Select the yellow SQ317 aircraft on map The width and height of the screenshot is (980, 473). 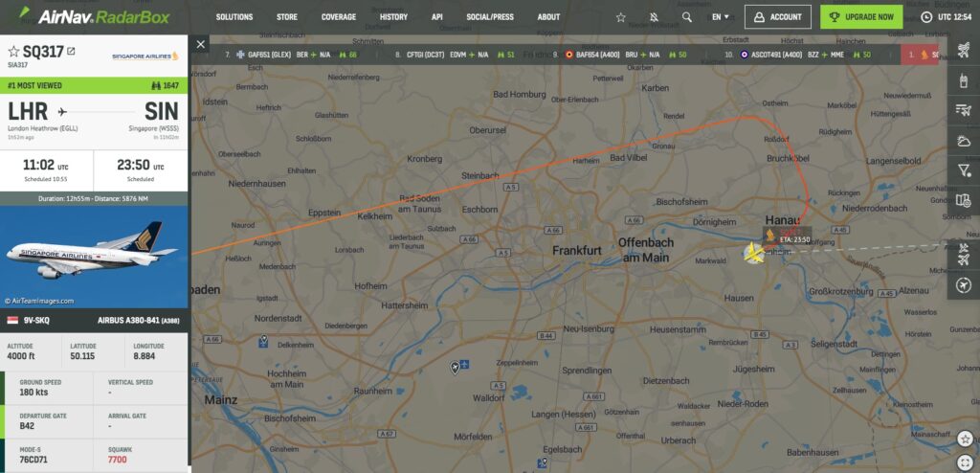click(x=754, y=254)
